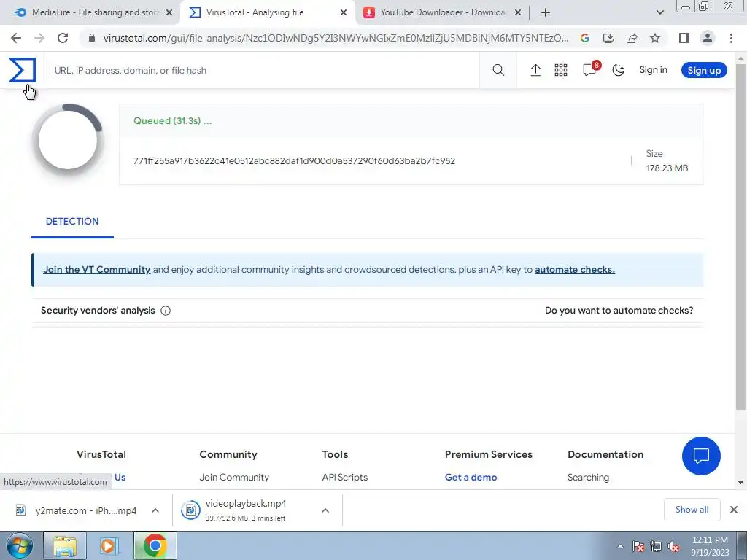Click the Google icon in address bar
The width and height of the screenshot is (747, 560).
pos(585,38)
